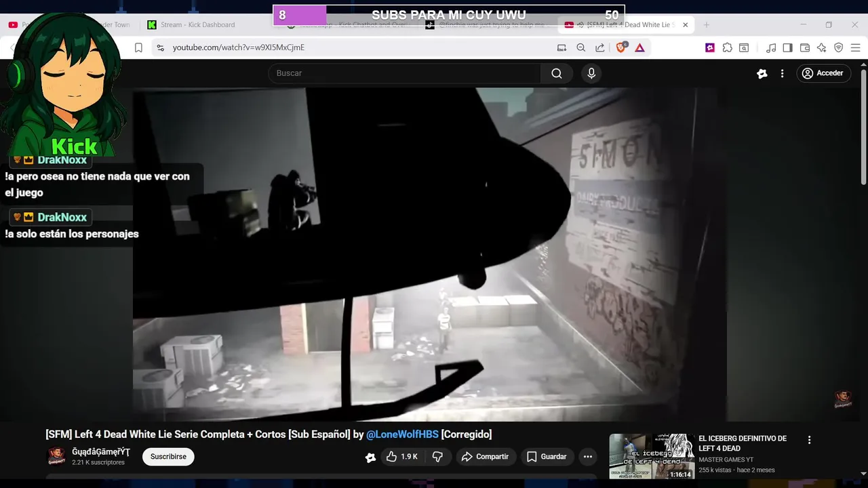868x488 pixels.
Task: Click the SUBS PARA MI CUY UWU goal bar
Action: coord(449,15)
